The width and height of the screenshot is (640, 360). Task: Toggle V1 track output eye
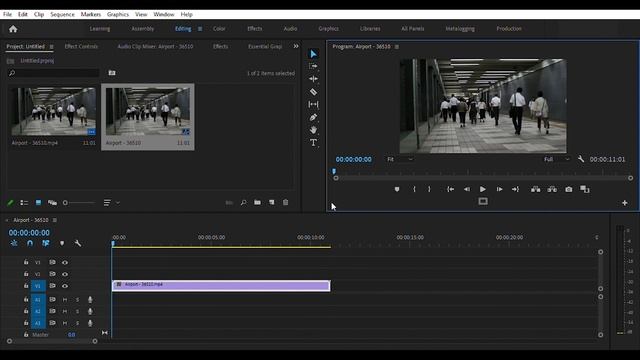[65, 286]
